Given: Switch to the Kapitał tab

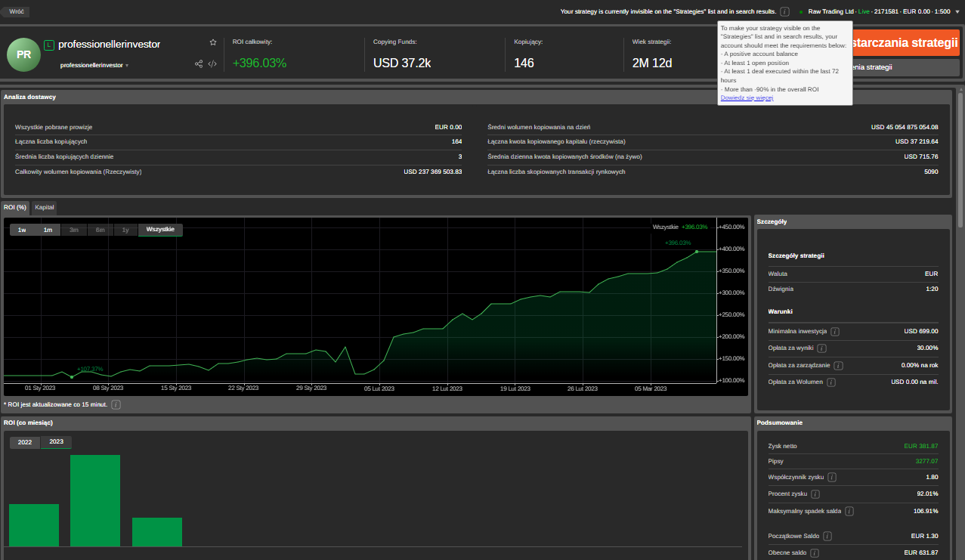Looking at the screenshot, I should [x=45, y=207].
